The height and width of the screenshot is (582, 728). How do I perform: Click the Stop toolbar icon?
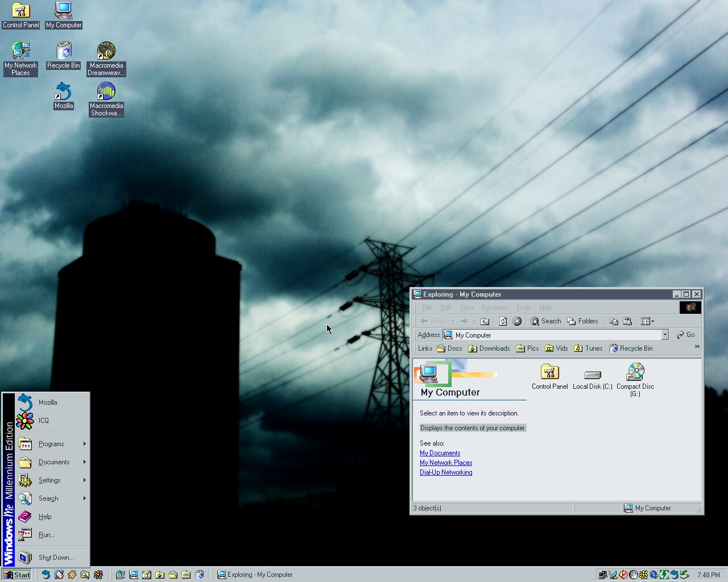[x=517, y=321]
